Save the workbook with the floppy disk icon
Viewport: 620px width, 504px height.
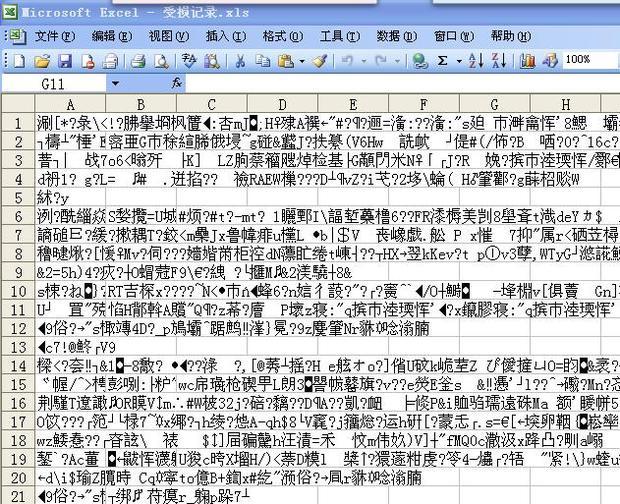tap(65, 61)
